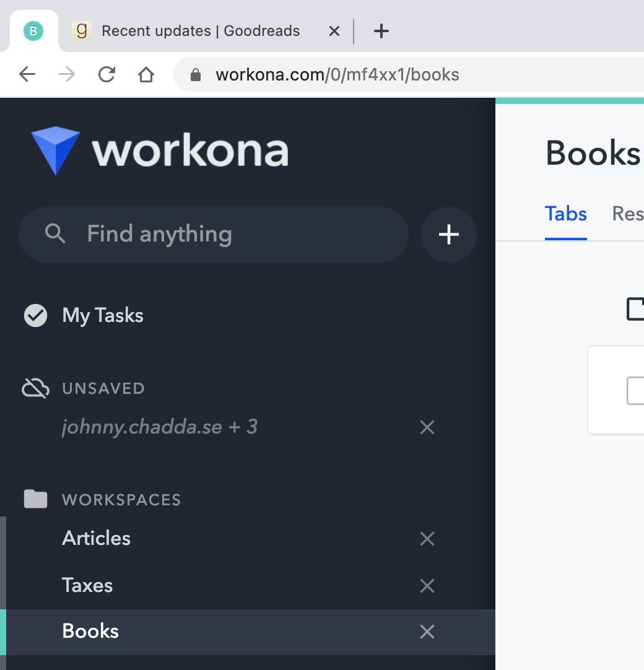Click the Workspaces folder icon
Viewport: 644px width, 670px height.
point(35,499)
